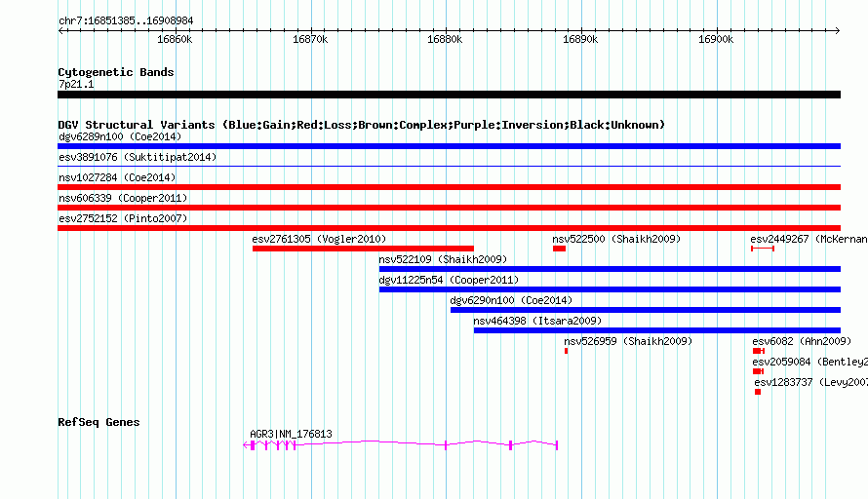Click the blue nsv522109 gain bar
Viewport: 868px width, 499px height.
[x=610, y=269]
